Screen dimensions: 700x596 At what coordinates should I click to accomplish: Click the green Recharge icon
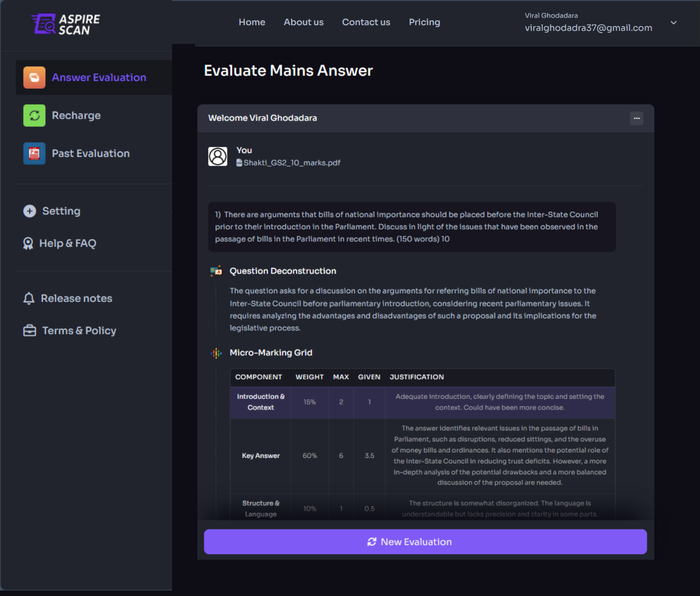[x=34, y=115]
